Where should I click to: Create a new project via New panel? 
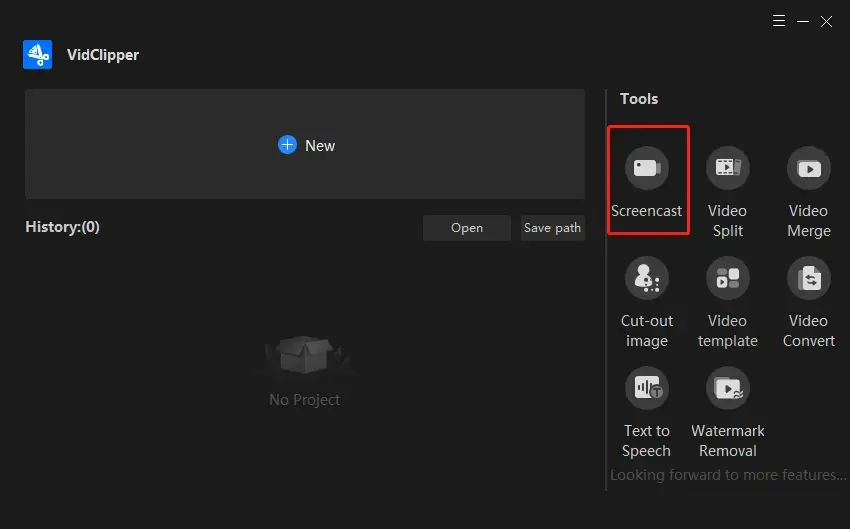pyautogui.click(x=305, y=144)
